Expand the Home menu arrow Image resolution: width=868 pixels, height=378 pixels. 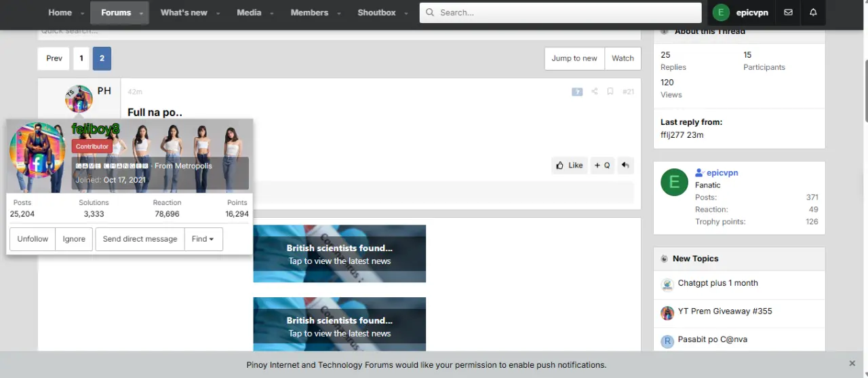tap(83, 13)
